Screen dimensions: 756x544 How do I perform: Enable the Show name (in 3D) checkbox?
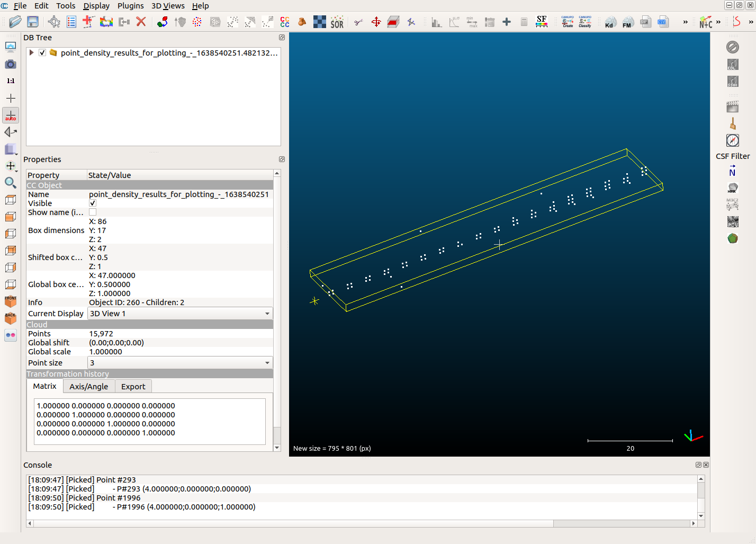coord(92,212)
